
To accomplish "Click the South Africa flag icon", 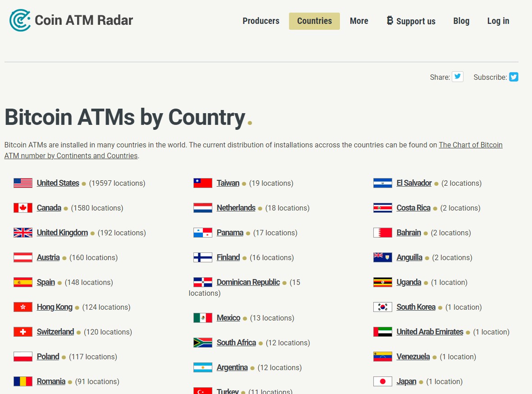I will pyautogui.click(x=203, y=343).
